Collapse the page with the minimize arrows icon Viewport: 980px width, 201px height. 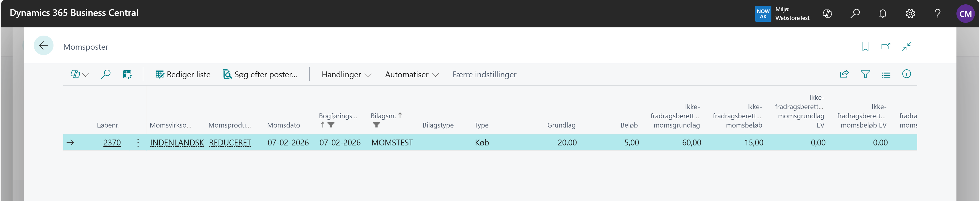[x=907, y=46]
